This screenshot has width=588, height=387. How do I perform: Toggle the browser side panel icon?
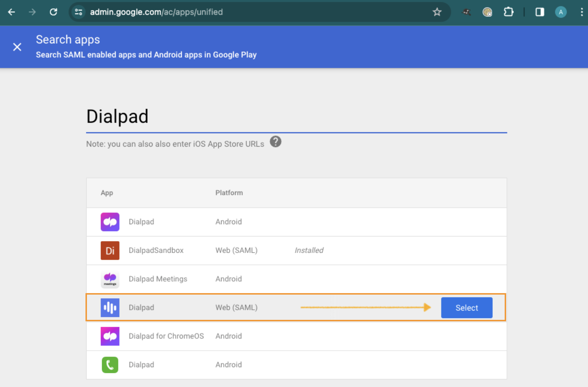click(x=540, y=12)
